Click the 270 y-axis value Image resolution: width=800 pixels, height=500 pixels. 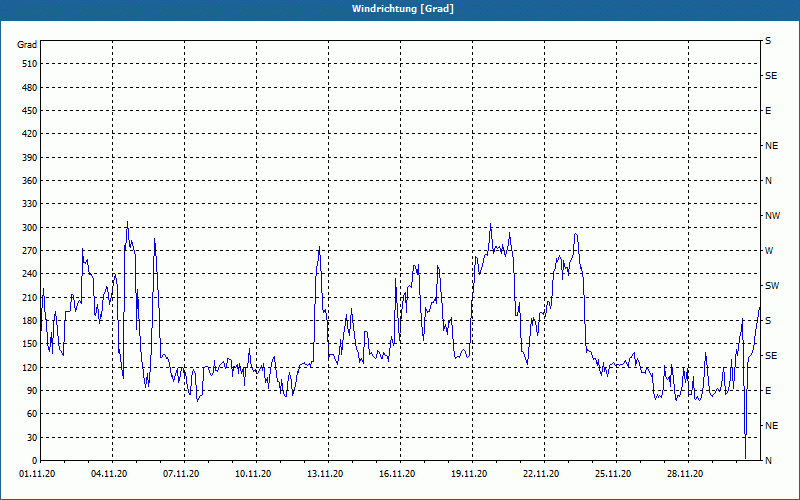(x=30, y=251)
